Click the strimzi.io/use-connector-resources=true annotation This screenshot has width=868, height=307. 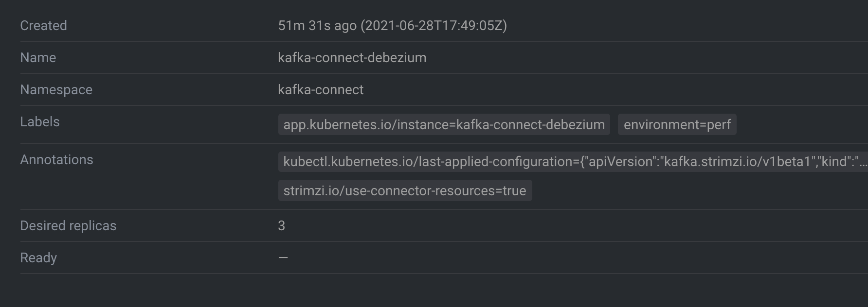pyautogui.click(x=405, y=190)
